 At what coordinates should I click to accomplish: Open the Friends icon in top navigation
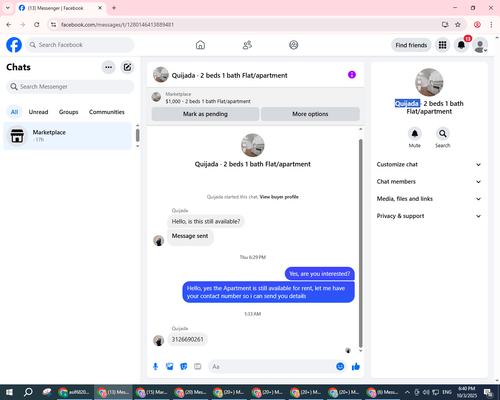tap(247, 45)
